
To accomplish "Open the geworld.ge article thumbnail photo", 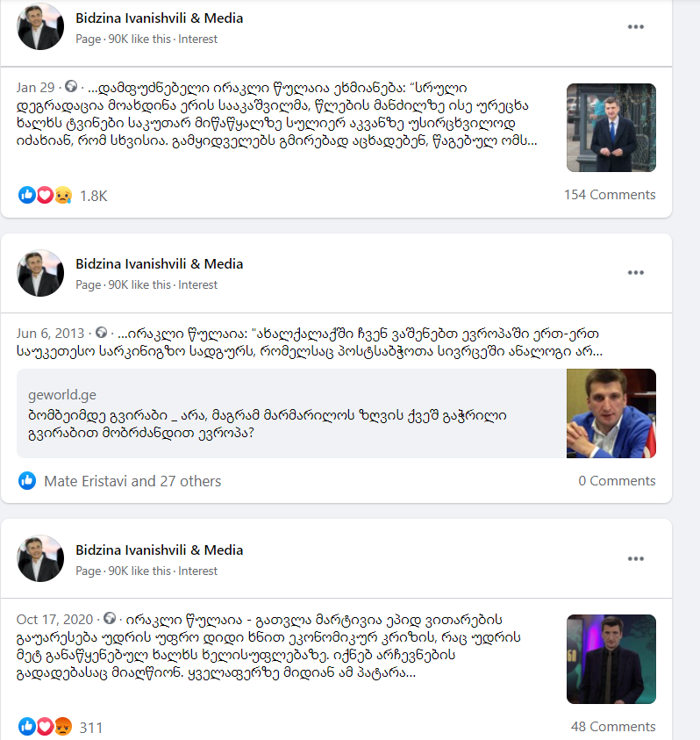I will click(611, 413).
